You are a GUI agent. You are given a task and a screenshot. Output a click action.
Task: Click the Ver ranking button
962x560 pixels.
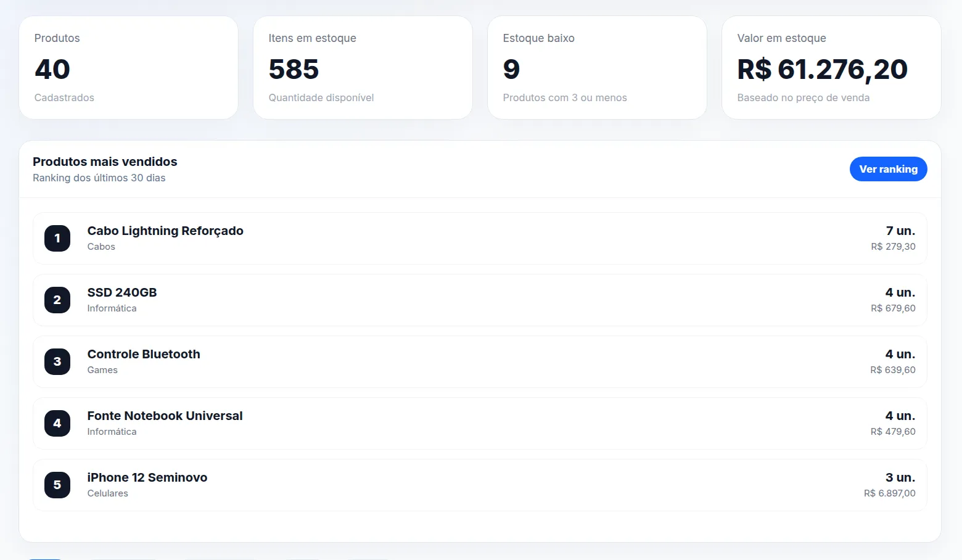(888, 169)
